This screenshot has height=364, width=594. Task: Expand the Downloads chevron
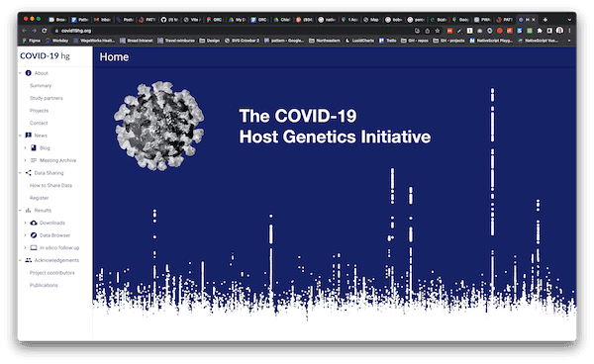tap(25, 223)
